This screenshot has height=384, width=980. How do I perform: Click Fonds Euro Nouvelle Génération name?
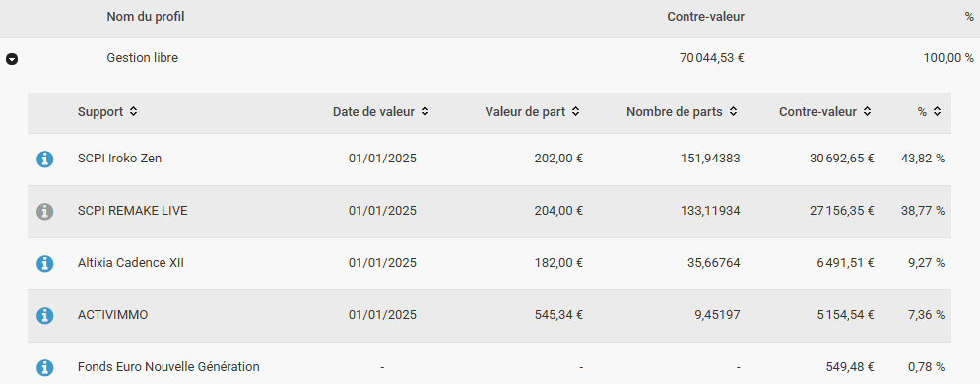tap(168, 367)
